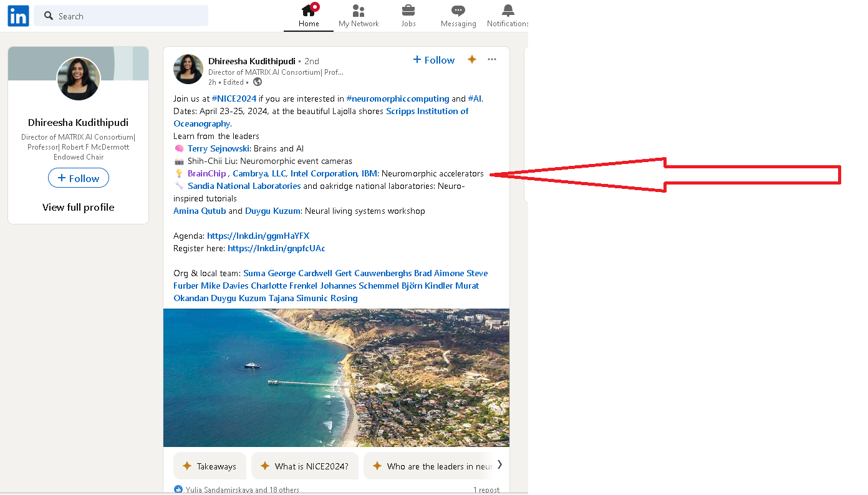Image resolution: width=868 pixels, height=495 pixels.
Task: Open agenda link lnkd.in/ggmHaYFX
Action: pos(258,236)
